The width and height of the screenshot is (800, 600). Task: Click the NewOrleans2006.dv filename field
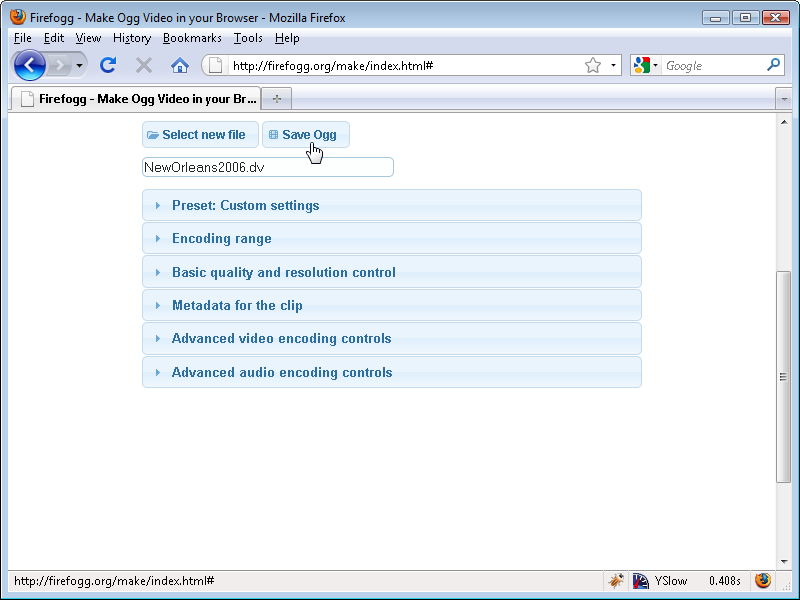[268, 168]
